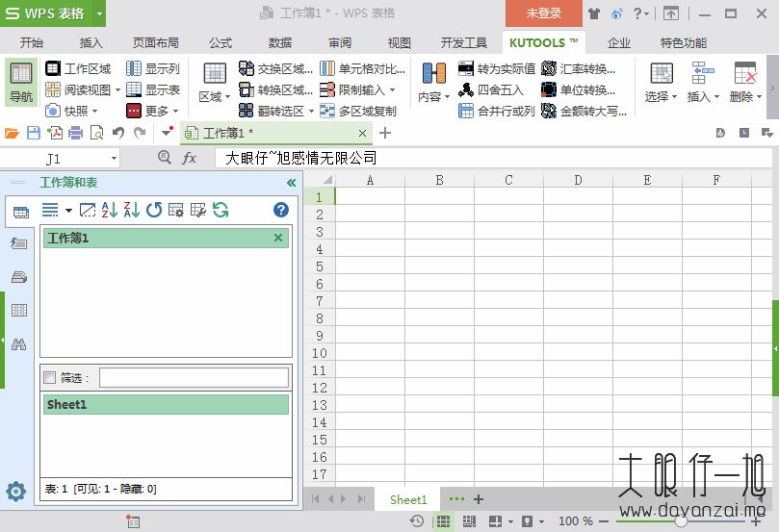This screenshot has width=779, height=532.
Task: Click 显示表 show sheets
Action: 153,89
